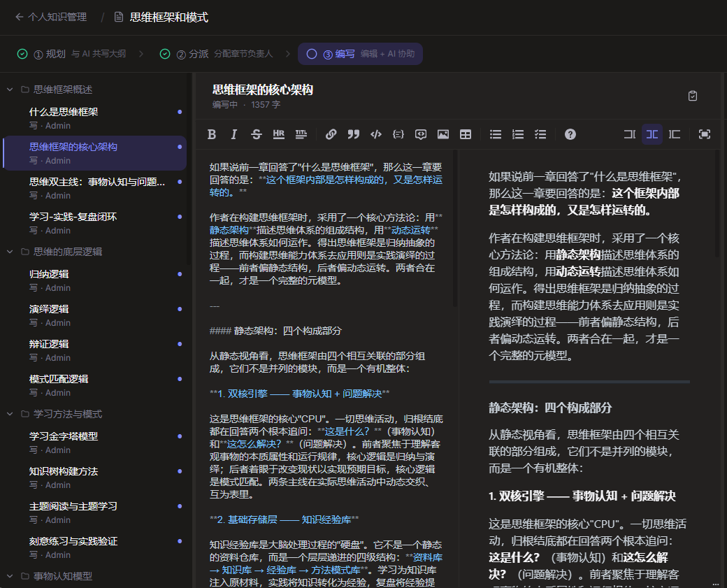Screen dimensions: 727x588
Task: Click the 思维框架和模式 document title
Action: (x=168, y=17)
